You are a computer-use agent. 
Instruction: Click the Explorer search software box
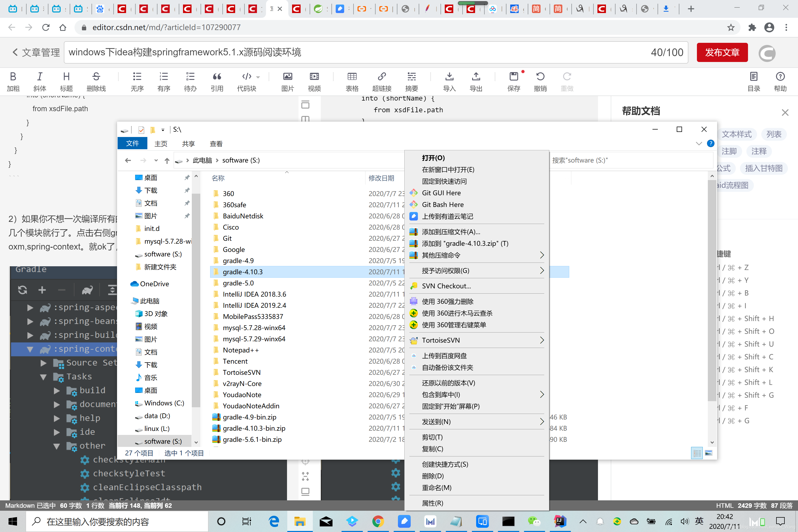click(631, 160)
